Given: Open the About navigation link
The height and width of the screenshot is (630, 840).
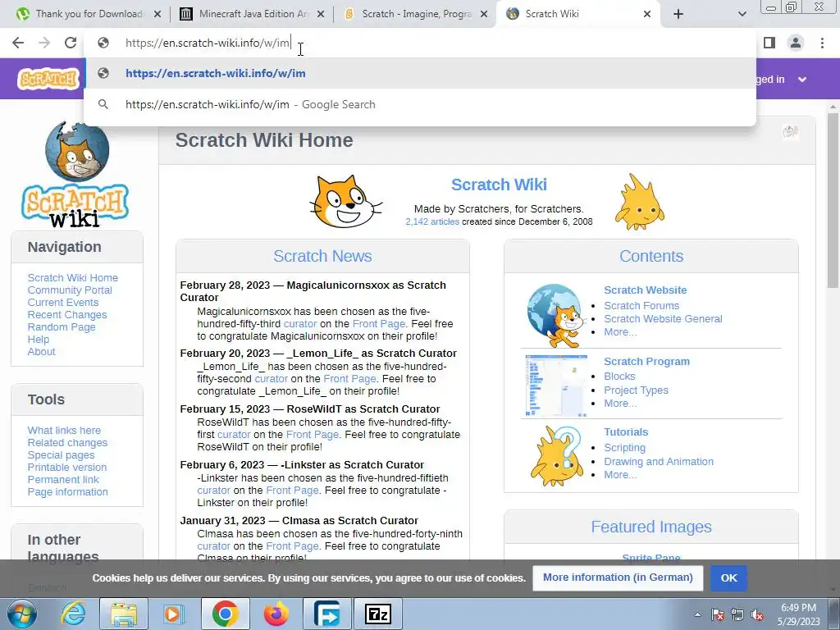Looking at the screenshot, I should pos(41,351).
